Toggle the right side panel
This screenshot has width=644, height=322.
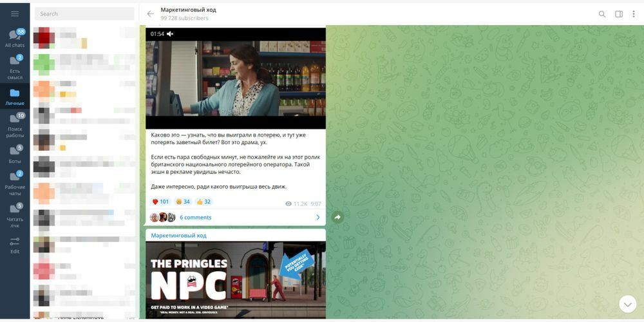point(618,14)
